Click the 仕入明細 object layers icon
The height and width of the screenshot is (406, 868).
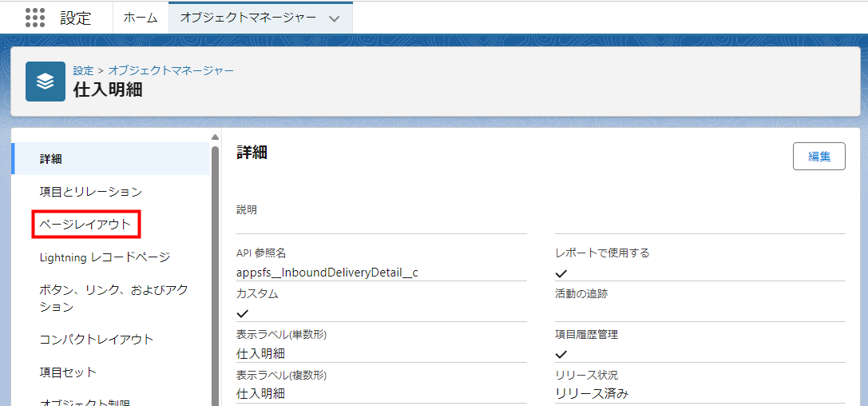[x=46, y=82]
